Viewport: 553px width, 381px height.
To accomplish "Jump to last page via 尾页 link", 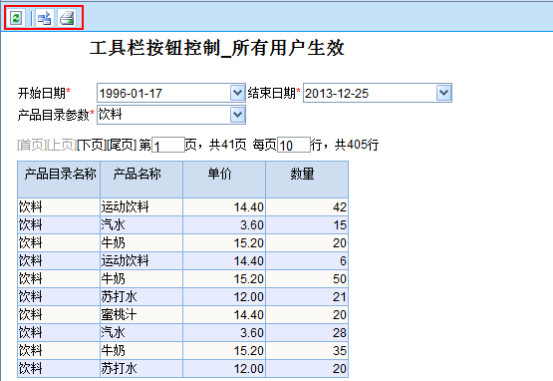I will [122, 145].
